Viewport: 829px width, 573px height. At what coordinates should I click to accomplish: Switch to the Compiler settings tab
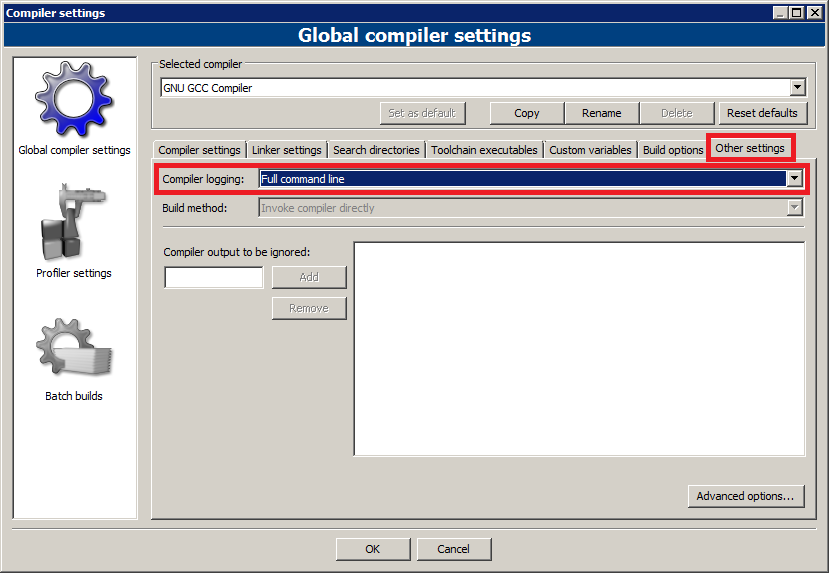point(199,150)
